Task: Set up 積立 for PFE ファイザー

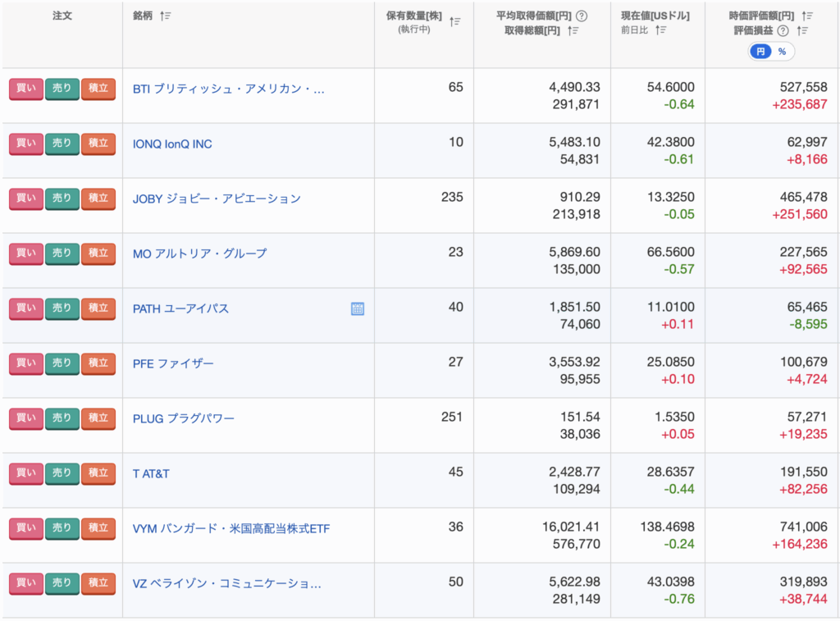Action: 98,363
